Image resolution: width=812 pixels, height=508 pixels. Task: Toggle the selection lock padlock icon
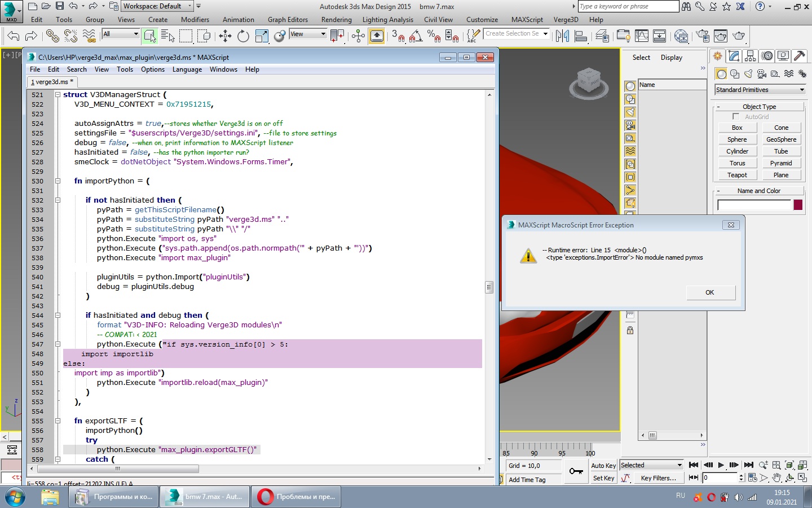(x=630, y=330)
